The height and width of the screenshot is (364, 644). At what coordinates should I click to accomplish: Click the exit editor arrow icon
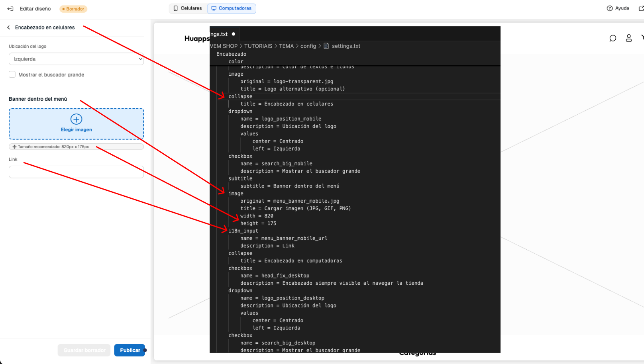point(10,9)
